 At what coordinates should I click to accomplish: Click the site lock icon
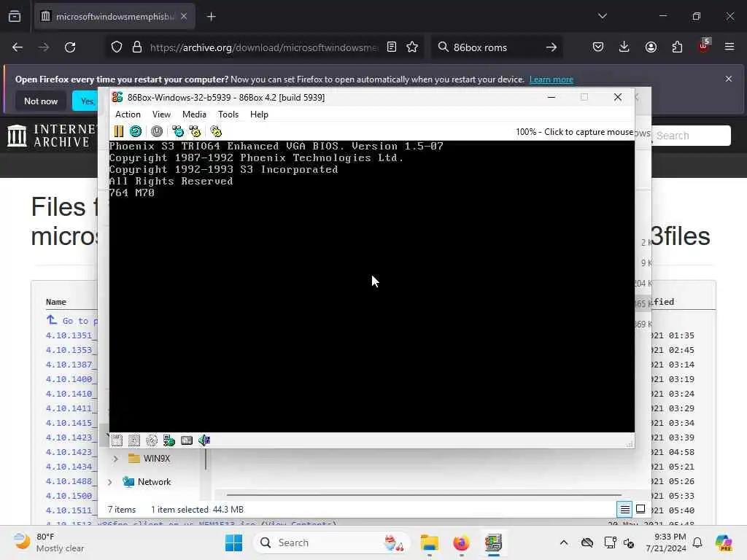pos(137,47)
